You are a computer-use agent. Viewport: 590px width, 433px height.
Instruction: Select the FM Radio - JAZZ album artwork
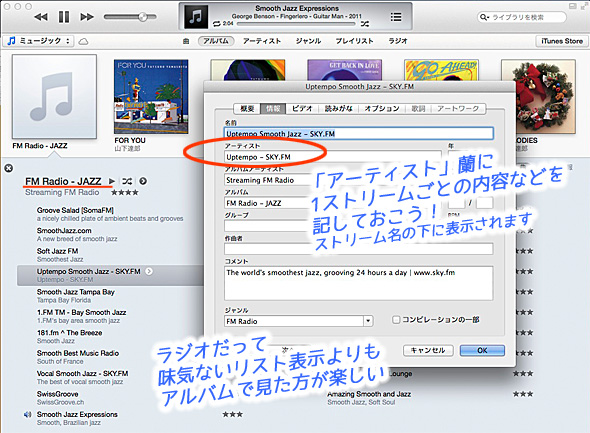click(54, 97)
